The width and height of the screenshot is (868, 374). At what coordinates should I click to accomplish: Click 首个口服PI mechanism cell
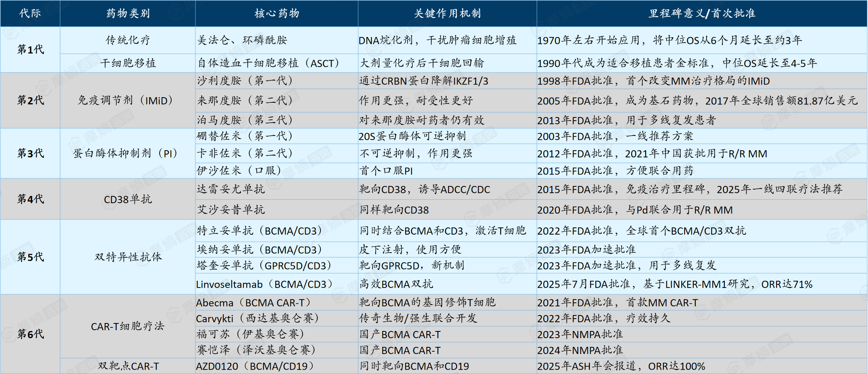click(447, 170)
